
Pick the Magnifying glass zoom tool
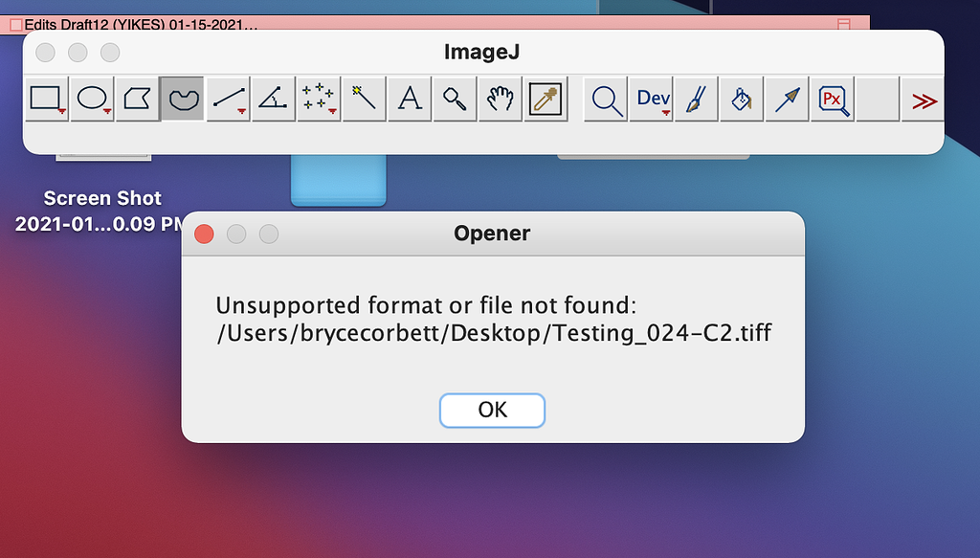(x=455, y=99)
